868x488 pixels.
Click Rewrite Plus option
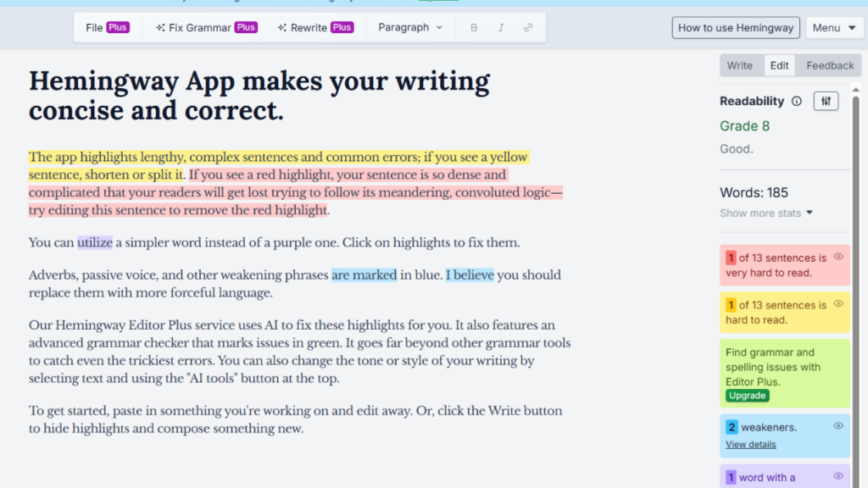(x=315, y=28)
